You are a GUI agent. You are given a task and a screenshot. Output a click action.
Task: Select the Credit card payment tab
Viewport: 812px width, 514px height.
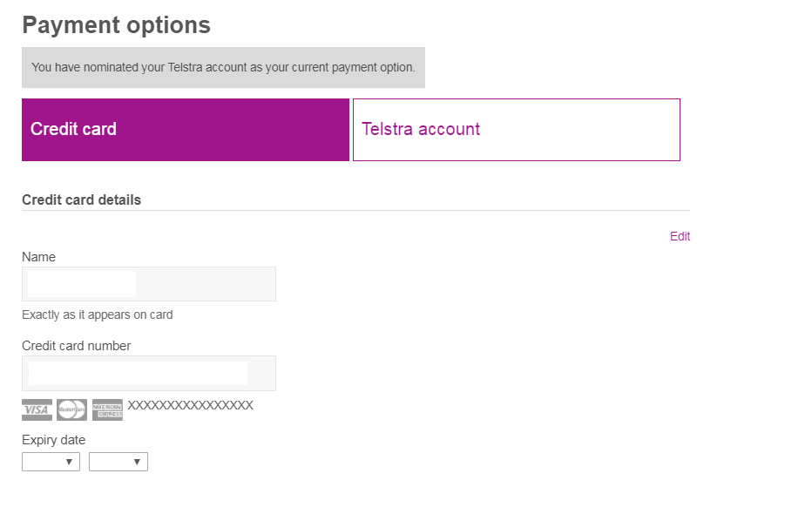pyautogui.click(x=185, y=129)
